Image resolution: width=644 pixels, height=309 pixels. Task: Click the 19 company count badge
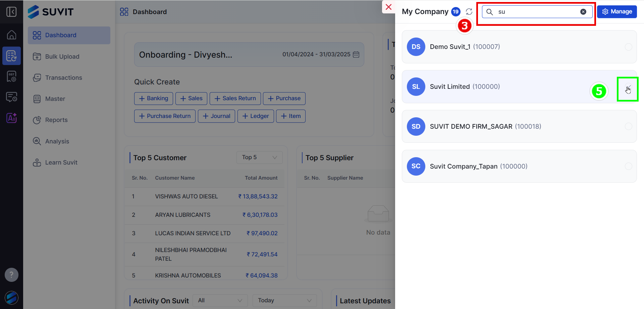(x=455, y=12)
